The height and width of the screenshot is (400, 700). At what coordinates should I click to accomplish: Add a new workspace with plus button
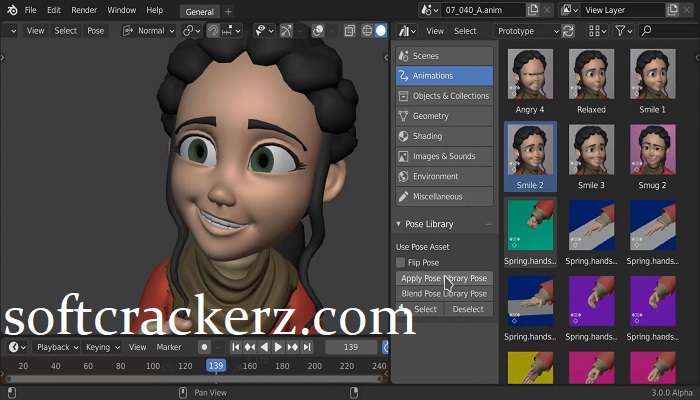coord(228,12)
